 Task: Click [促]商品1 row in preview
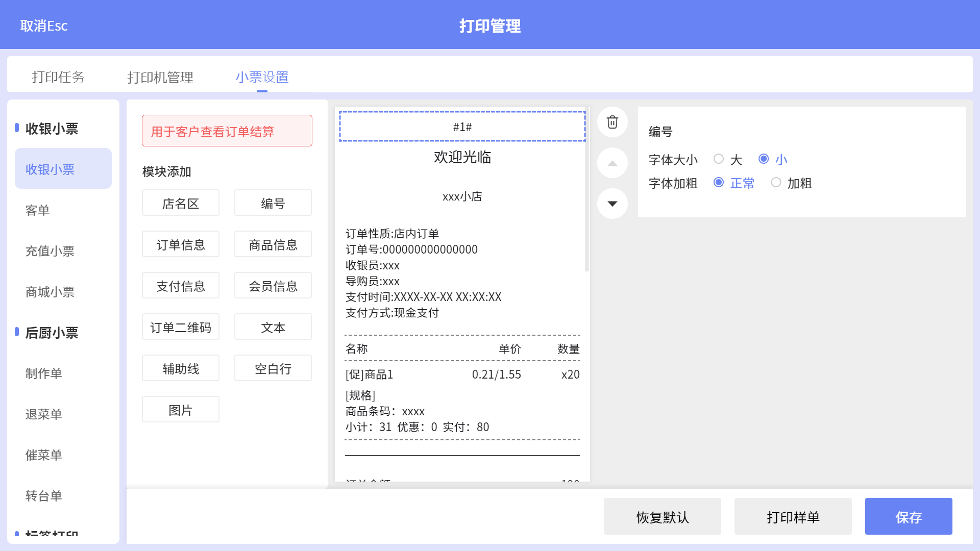click(462, 374)
